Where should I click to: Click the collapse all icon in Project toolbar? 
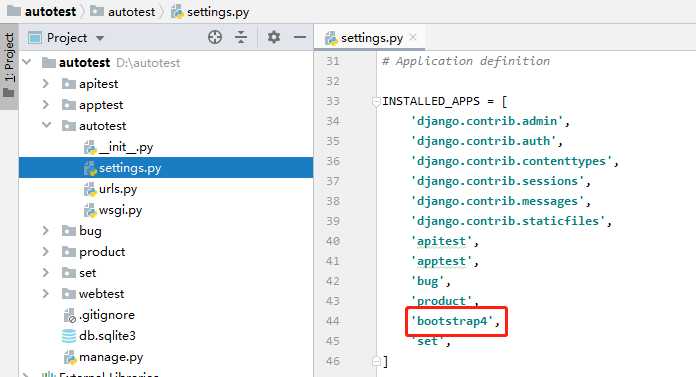241,37
